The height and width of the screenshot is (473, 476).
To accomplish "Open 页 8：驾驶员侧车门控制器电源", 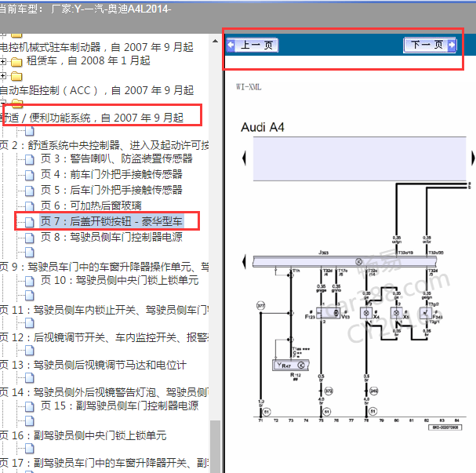I will [x=111, y=237].
